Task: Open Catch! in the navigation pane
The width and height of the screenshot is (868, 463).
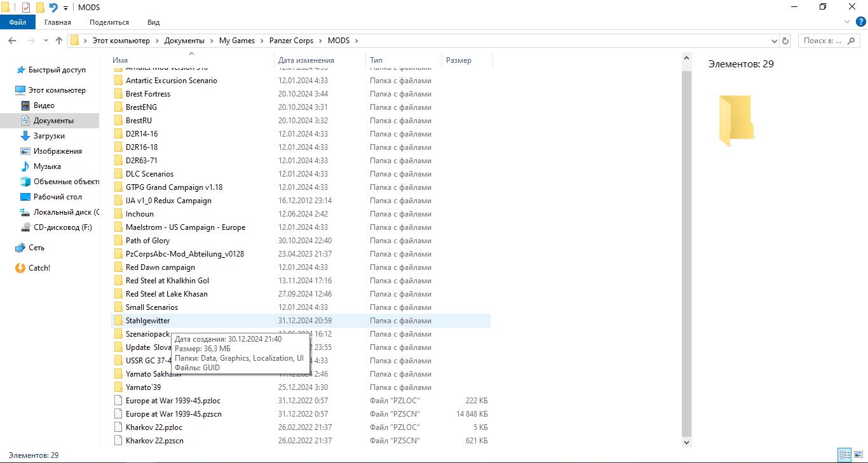Action: pos(39,268)
